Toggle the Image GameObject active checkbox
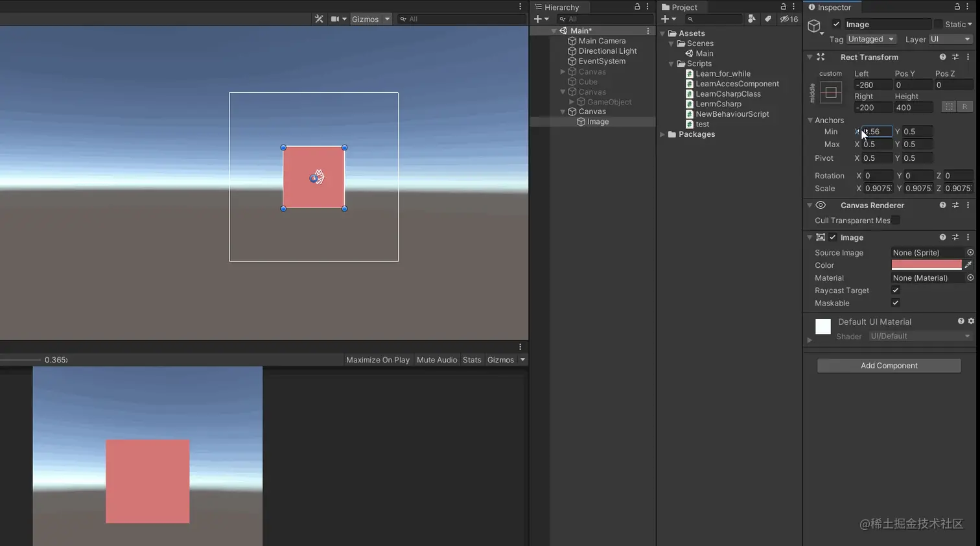 (x=836, y=24)
